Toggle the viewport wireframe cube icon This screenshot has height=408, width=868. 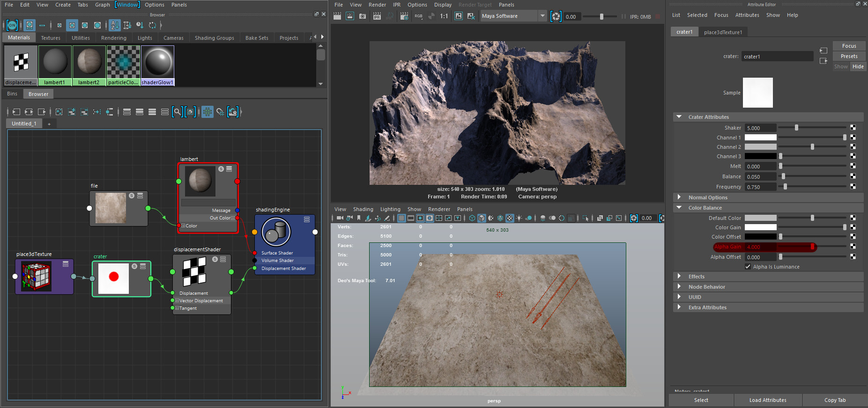pyautogui.click(x=472, y=218)
